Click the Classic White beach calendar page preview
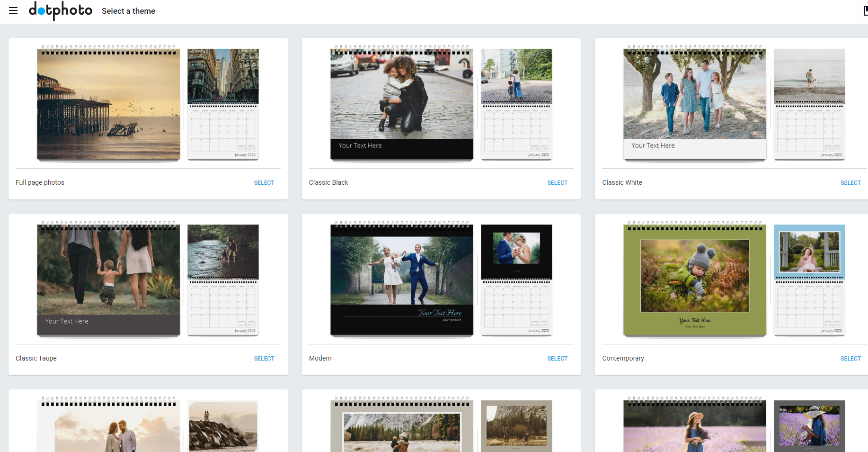This screenshot has width=868, height=452. (x=809, y=104)
